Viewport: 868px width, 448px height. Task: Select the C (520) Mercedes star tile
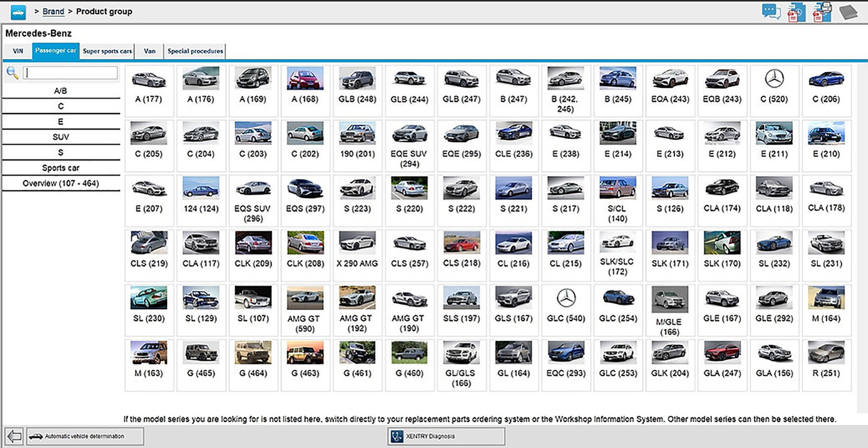tap(774, 85)
